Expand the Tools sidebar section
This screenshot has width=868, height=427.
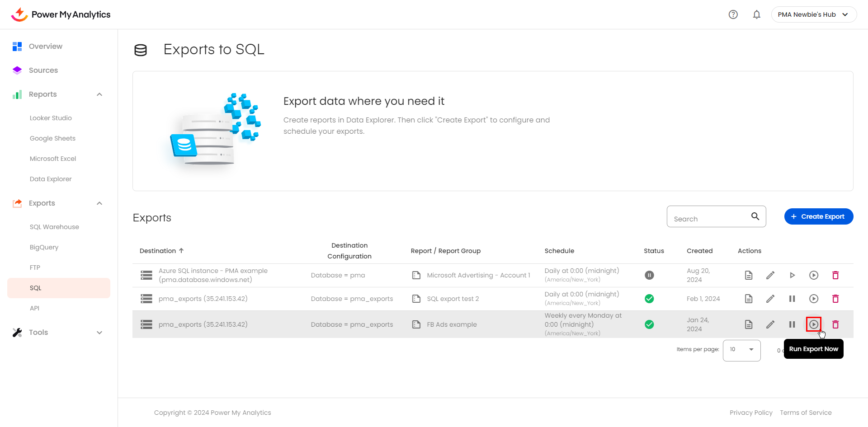(99, 333)
